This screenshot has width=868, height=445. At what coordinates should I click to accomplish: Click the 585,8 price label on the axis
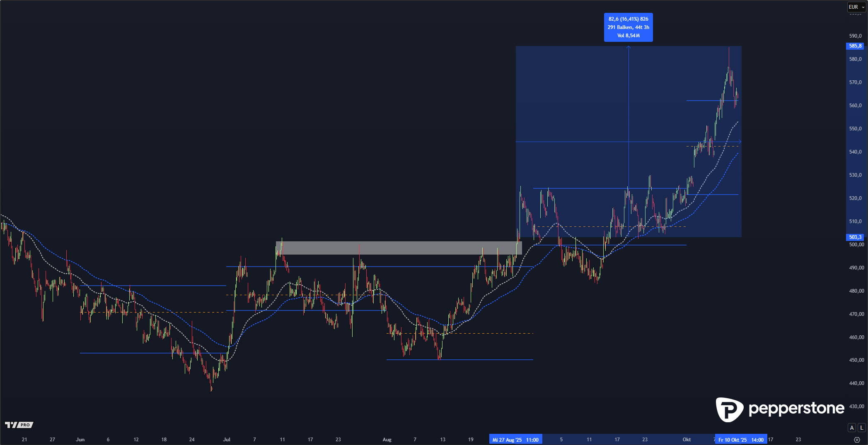coord(855,46)
